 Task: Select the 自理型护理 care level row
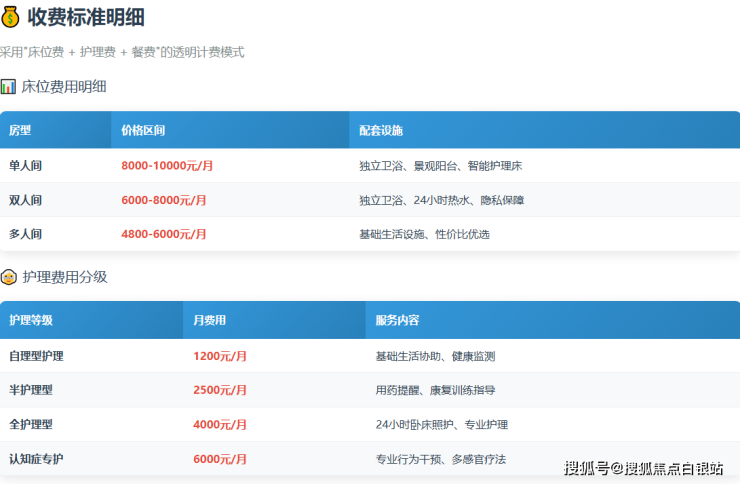coord(36,356)
